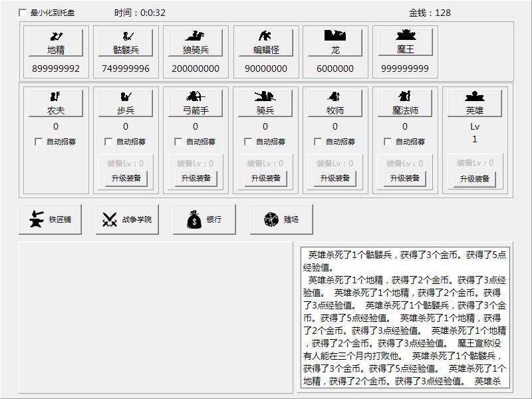Click the 狼骑兵 wolf rider icon
The image size is (532, 399).
[196, 43]
